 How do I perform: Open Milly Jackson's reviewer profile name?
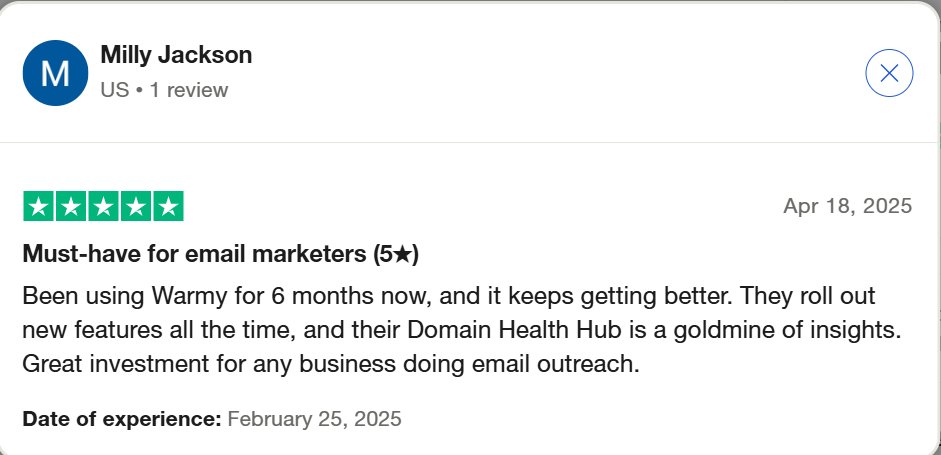tap(176, 55)
